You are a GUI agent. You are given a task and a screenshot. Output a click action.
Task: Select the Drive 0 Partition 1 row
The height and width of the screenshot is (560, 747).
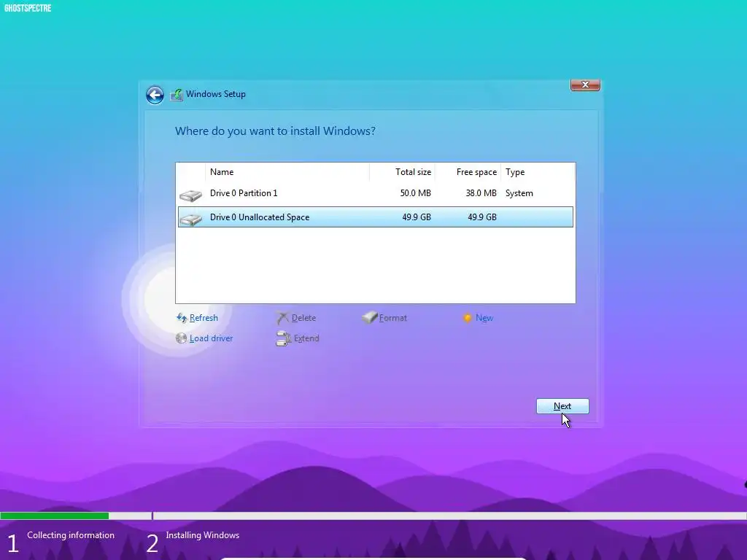point(376,193)
